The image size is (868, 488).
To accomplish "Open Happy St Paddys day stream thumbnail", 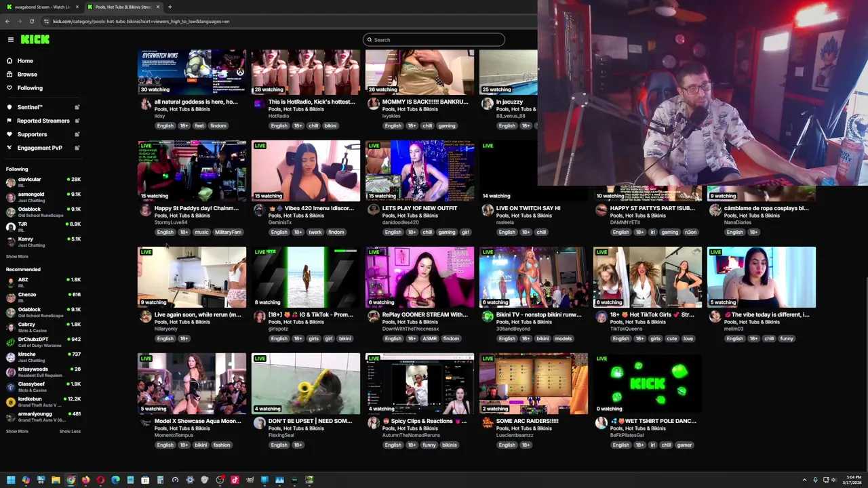I will [192, 171].
